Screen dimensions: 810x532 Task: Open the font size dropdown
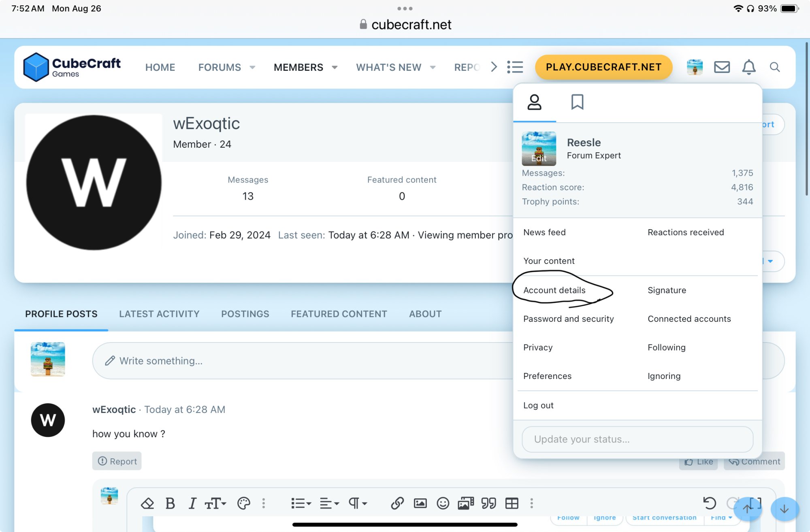coord(215,503)
